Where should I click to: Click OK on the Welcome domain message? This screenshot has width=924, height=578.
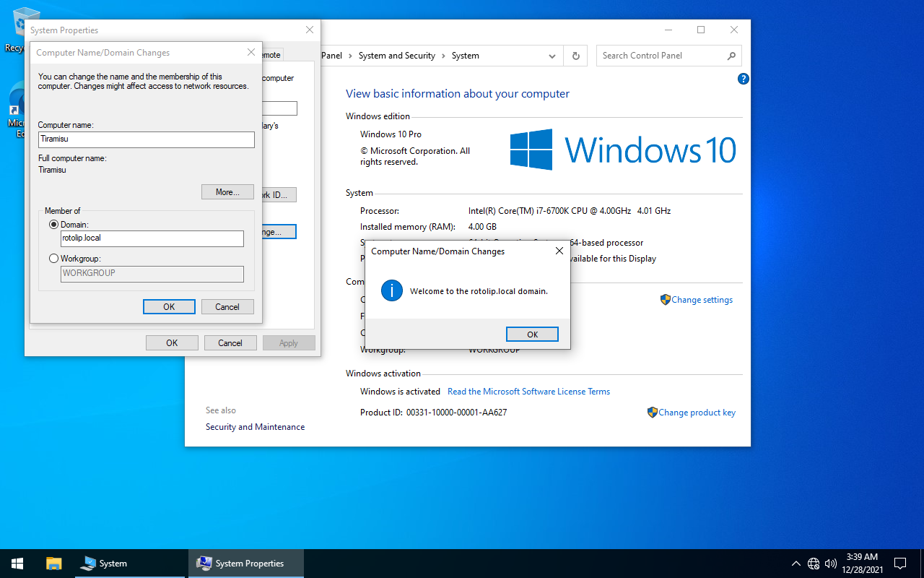[532, 335]
